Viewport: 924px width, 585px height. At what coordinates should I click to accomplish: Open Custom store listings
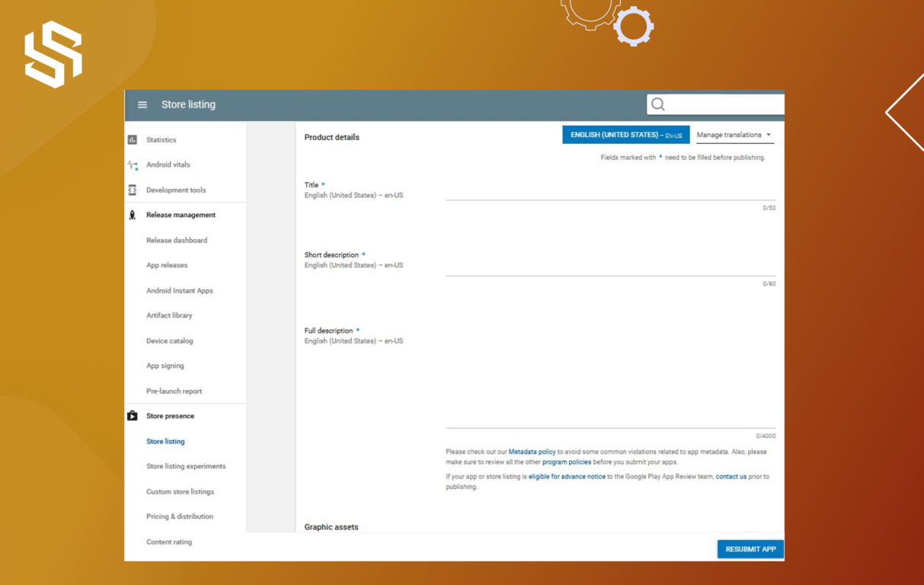tap(180, 492)
